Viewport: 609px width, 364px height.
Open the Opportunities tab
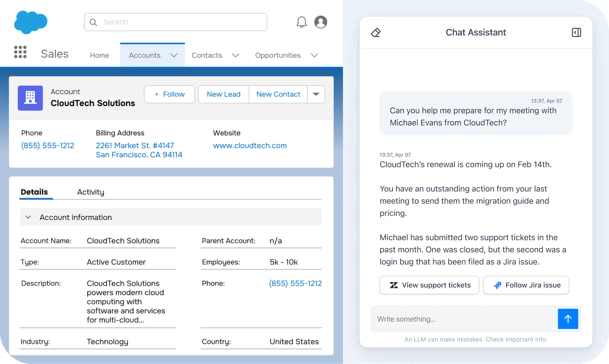(x=278, y=55)
